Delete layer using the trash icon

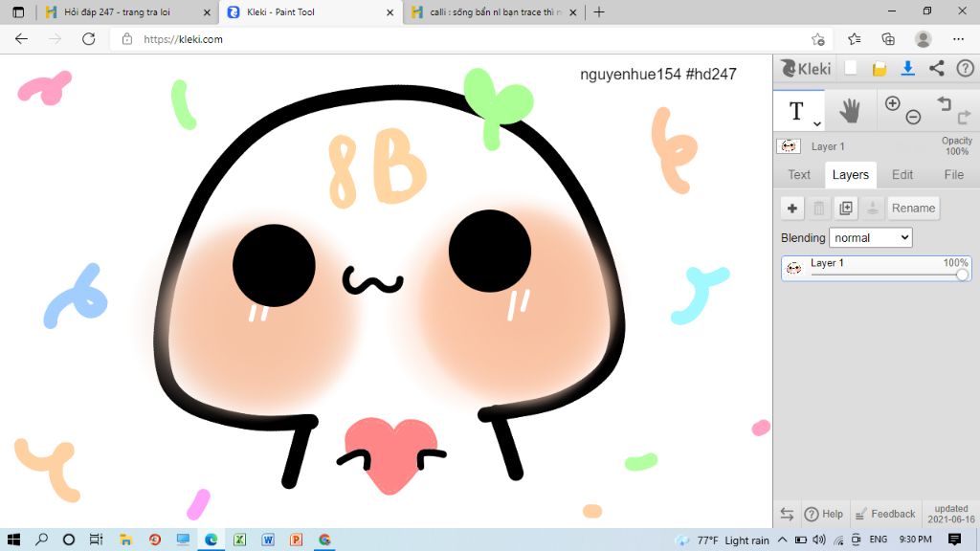819,208
